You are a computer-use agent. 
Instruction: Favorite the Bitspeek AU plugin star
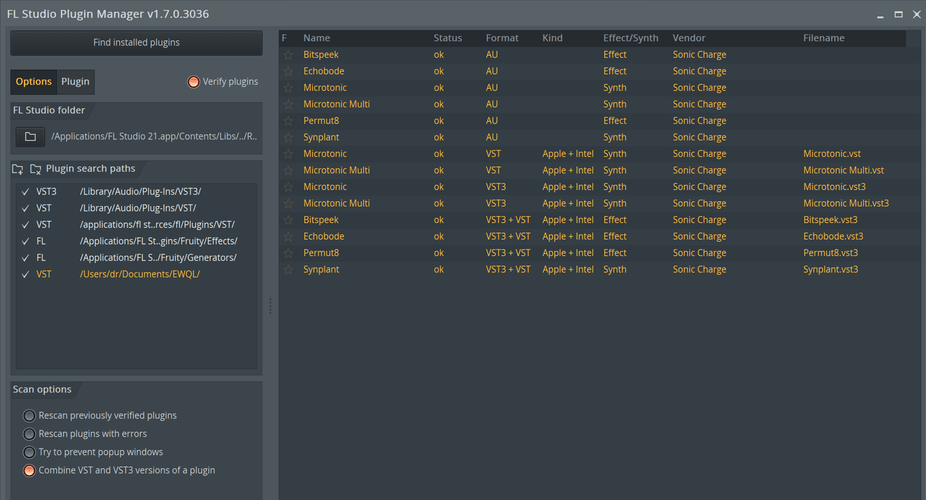(288, 55)
